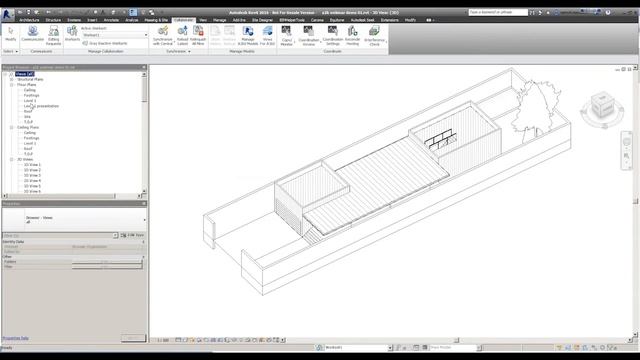Click Synchronize with Central
This screenshot has height=360, width=640.
tap(163, 36)
